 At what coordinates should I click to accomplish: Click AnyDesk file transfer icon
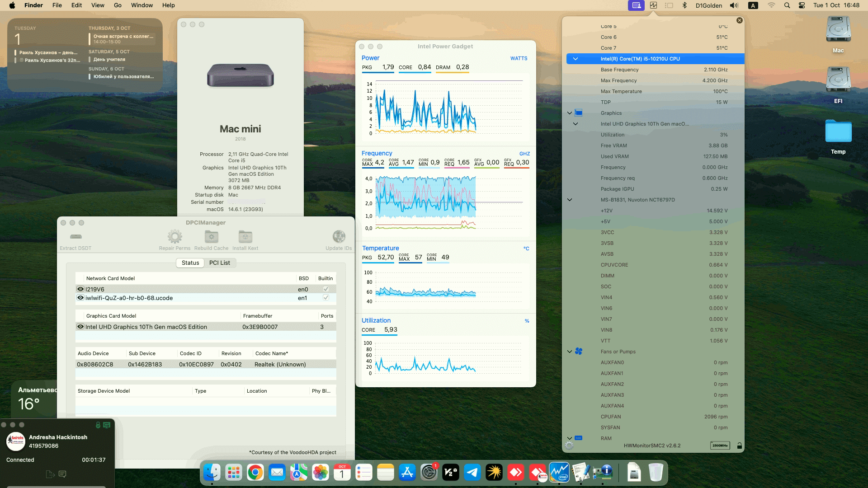coord(50,474)
